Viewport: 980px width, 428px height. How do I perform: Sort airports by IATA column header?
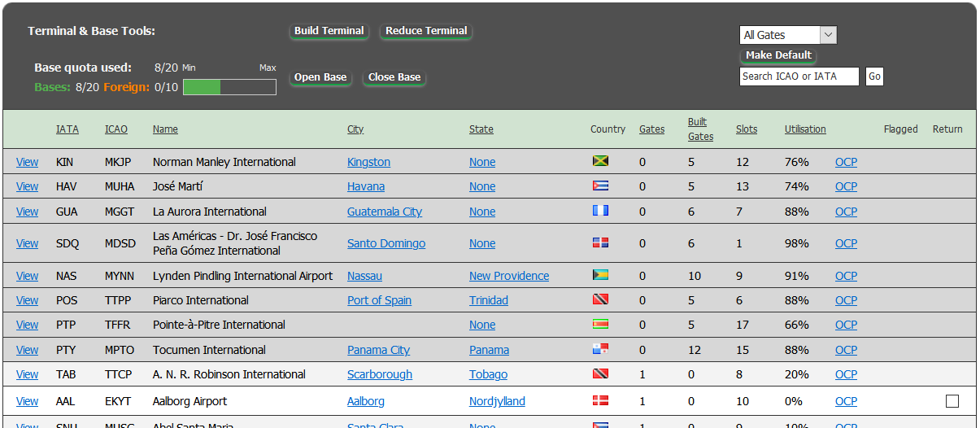(68, 129)
